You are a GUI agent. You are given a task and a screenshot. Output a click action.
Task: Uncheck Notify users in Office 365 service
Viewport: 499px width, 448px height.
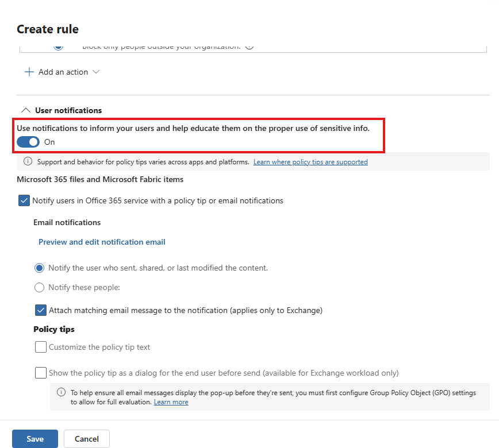pos(24,200)
